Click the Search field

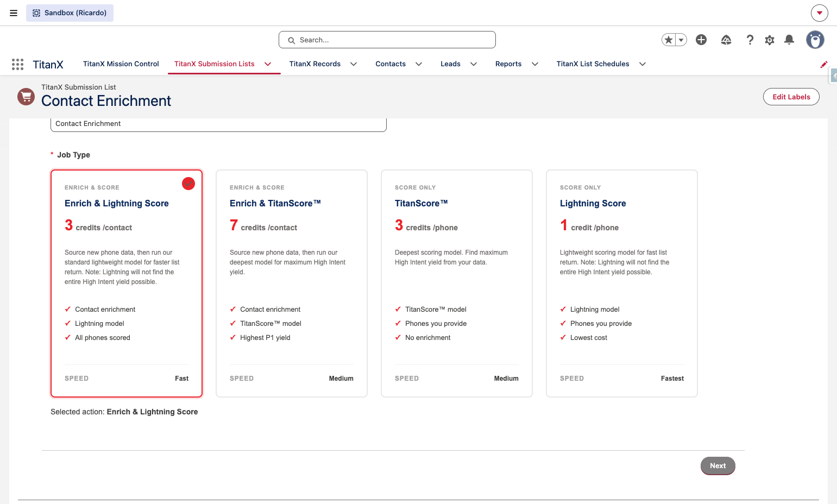(x=387, y=40)
